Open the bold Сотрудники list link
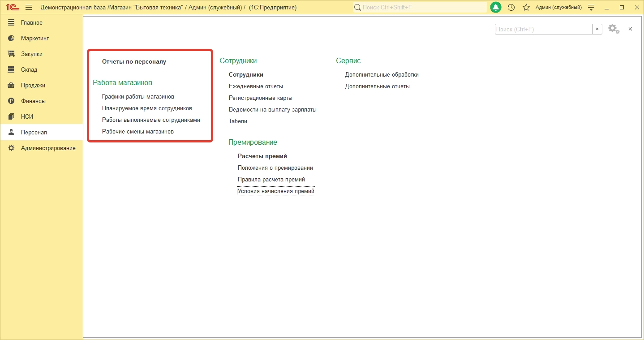Image resolution: width=644 pixels, height=340 pixels. pos(246,75)
